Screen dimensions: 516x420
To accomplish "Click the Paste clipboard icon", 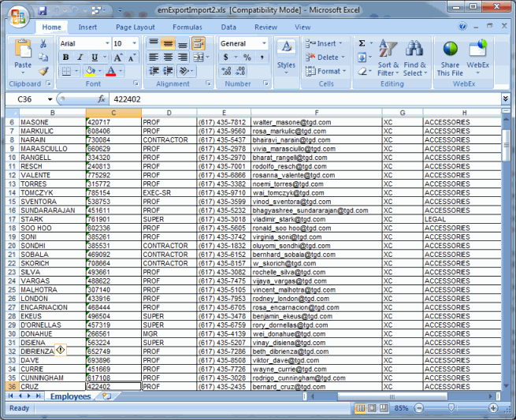I will click(x=23, y=50).
